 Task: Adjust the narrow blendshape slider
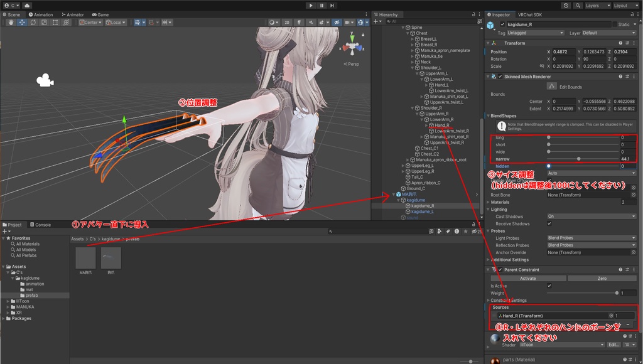point(578,159)
